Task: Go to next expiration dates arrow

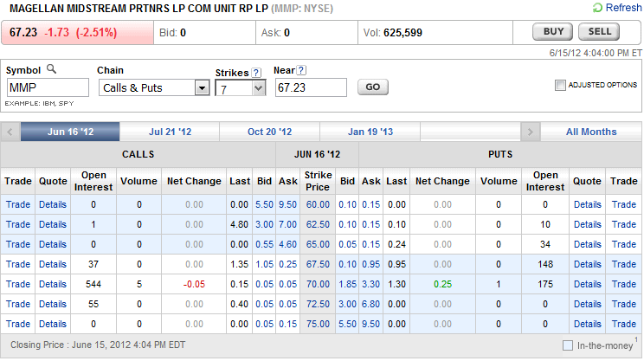Action: (x=531, y=132)
